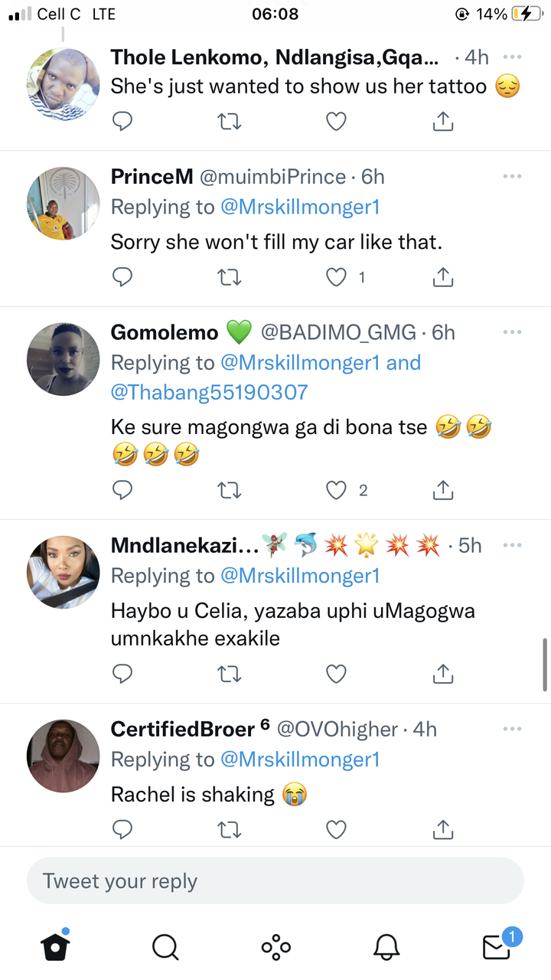Open @Mrskillmonger1 link in PrinceM's reply
The image size is (551, 980).
click(300, 207)
